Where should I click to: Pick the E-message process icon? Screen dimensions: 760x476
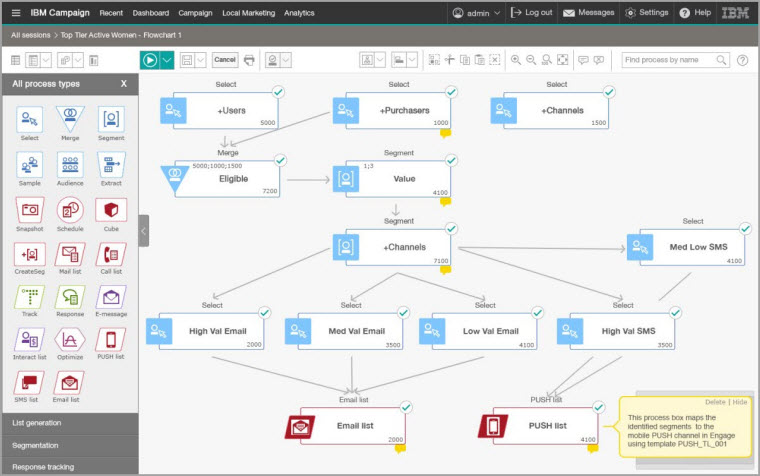pos(111,297)
